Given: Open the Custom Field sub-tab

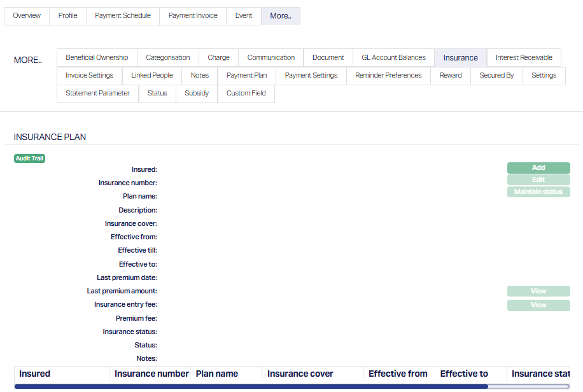Looking at the screenshot, I should pyautogui.click(x=246, y=93).
